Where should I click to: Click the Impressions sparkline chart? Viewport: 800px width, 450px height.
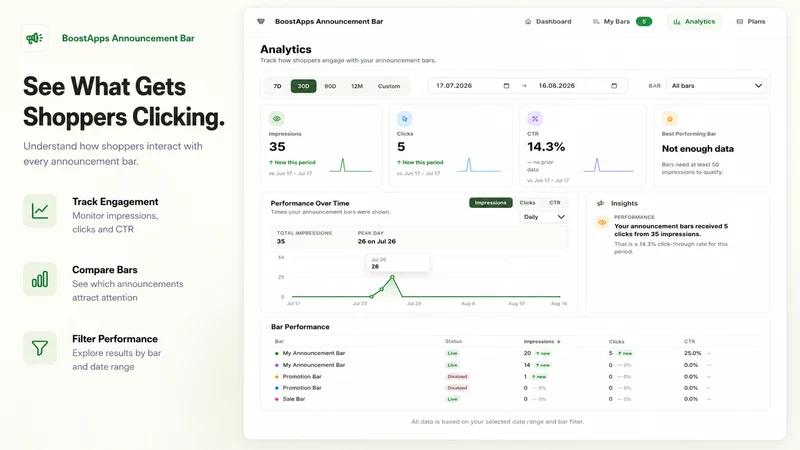pyautogui.click(x=351, y=165)
